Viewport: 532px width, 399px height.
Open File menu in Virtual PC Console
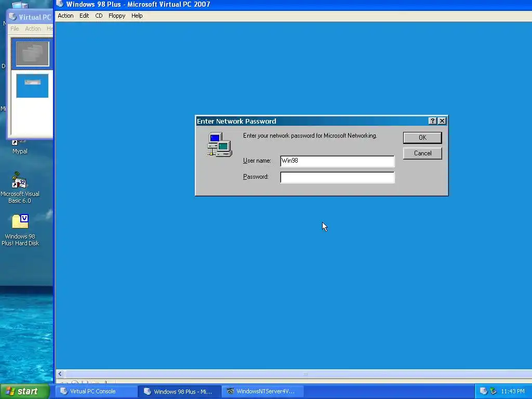point(15,29)
